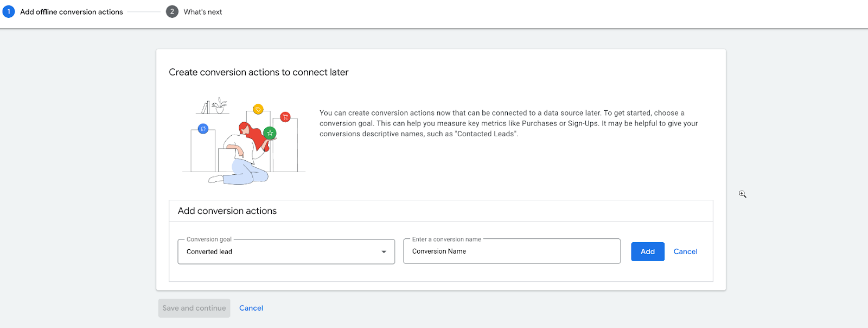Click the blue sync icon in illustration
This screenshot has width=868, height=328.
(x=203, y=129)
